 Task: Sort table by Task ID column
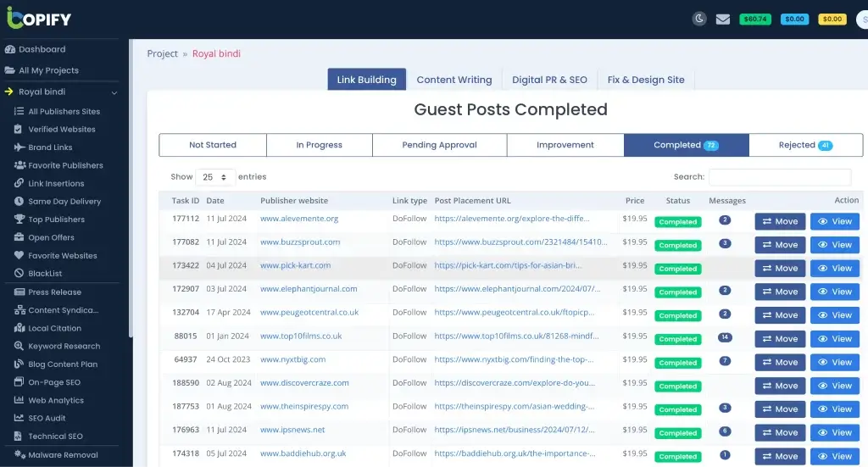tap(185, 201)
